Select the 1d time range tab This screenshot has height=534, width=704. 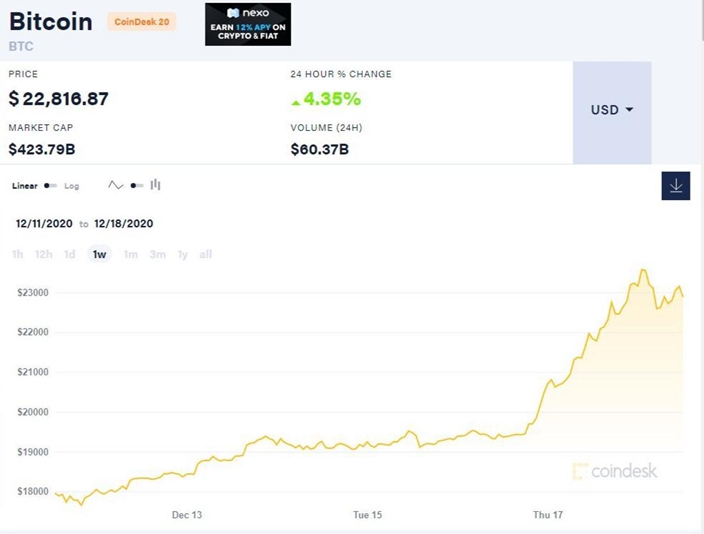click(x=70, y=255)
